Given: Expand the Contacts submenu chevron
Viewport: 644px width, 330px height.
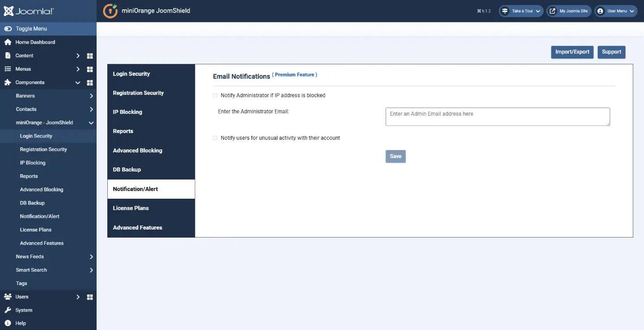Looking at the screenshot, I should [91, 109].
